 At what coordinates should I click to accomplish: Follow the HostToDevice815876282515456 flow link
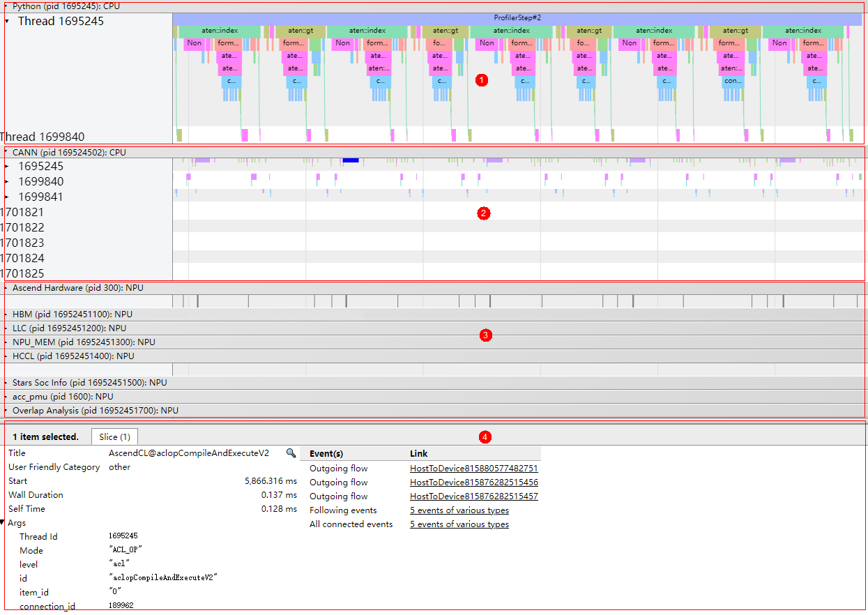point(473,483)
